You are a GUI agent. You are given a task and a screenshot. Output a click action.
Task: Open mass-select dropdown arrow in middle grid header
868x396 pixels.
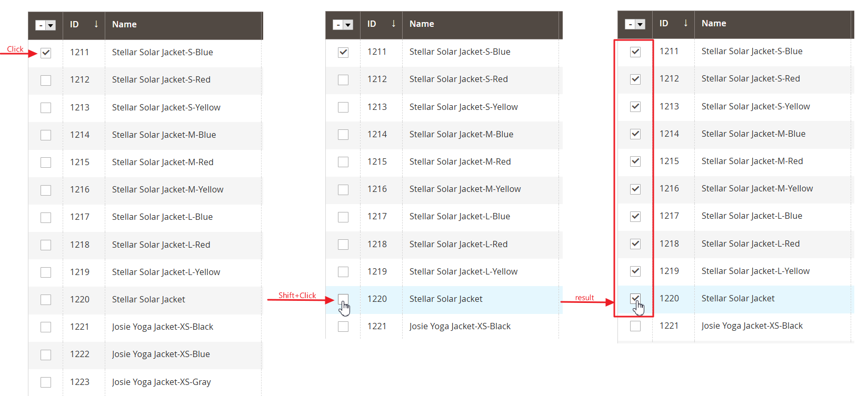348,25
